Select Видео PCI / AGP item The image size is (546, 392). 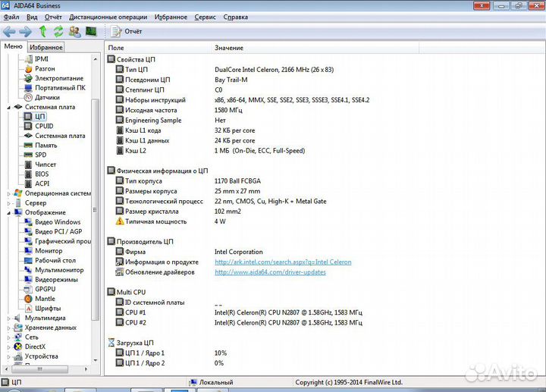coord(58,231)
